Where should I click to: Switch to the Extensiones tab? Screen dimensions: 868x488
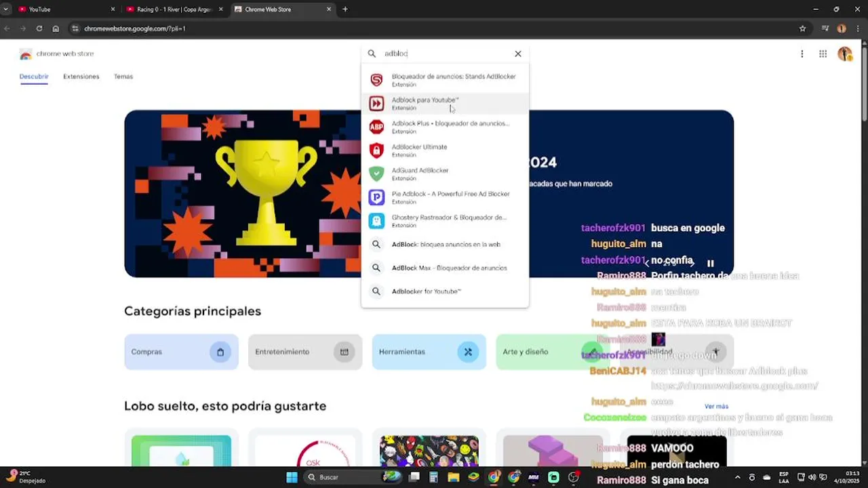click(81, 77)
